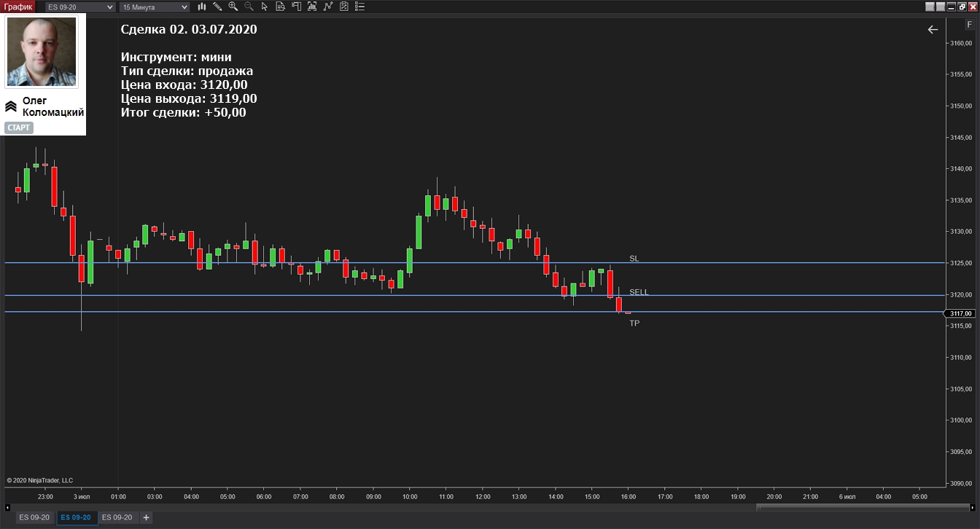Click the text Цена входа: 3120,00
This screenshot has width=980, height=529.
pyautogui.click(x=184, y=85)
